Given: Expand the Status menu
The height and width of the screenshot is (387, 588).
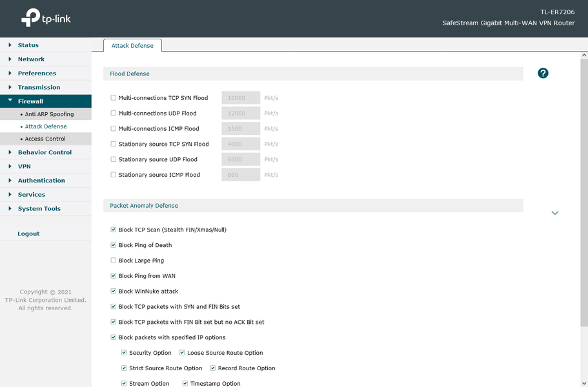Looking at the screenshot, I should 45,45.
